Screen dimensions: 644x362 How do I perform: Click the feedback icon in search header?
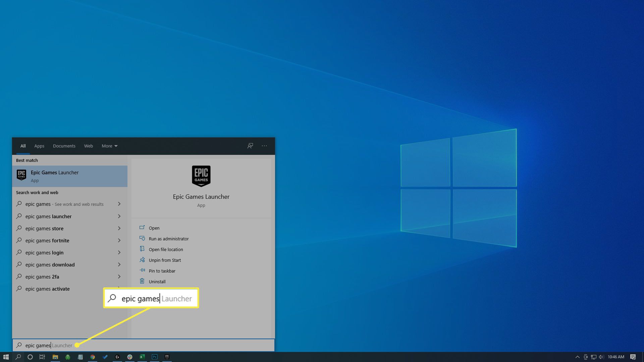(x=250, y=146)
